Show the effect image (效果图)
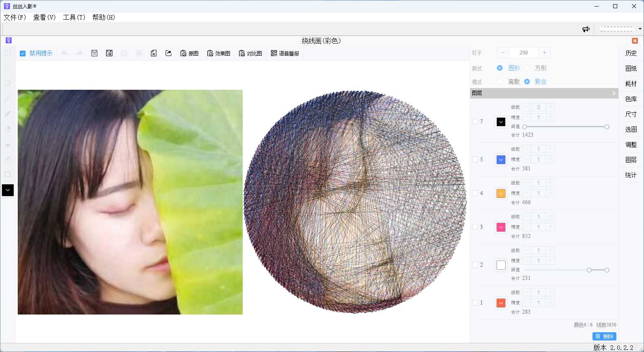This screenshot has height=352, width=644. [219, 54]
